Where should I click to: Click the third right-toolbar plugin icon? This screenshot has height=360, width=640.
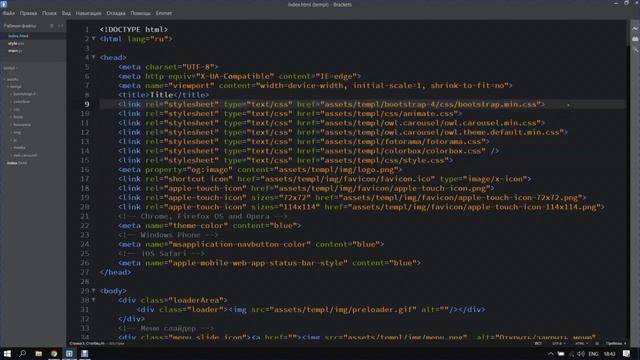(x=635, y=50)
